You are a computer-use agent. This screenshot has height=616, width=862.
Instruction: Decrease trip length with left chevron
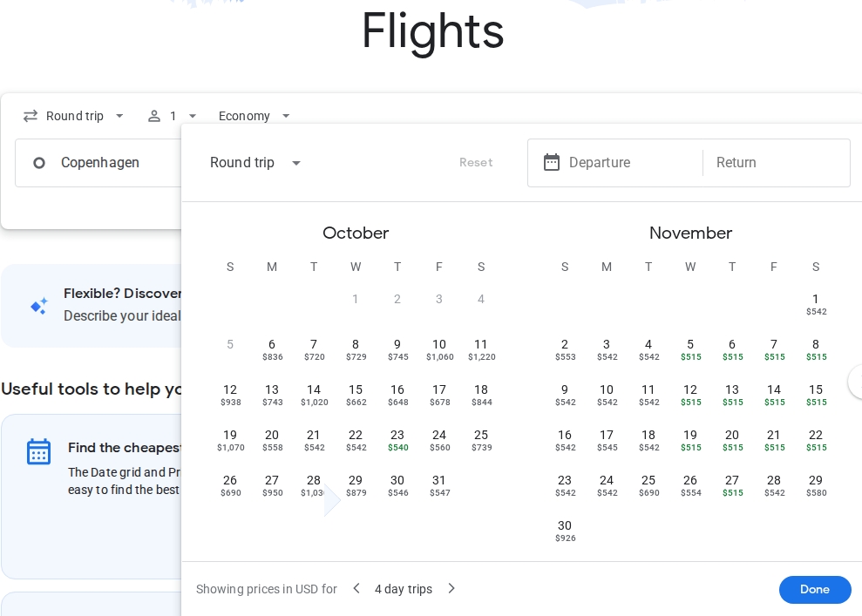(356, 588)
